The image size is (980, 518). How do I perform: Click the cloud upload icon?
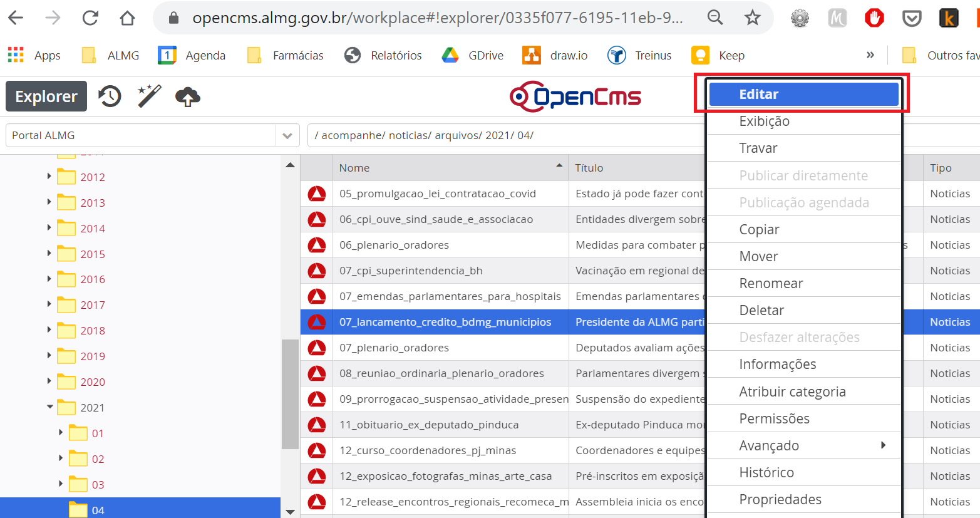pos(188,96)
